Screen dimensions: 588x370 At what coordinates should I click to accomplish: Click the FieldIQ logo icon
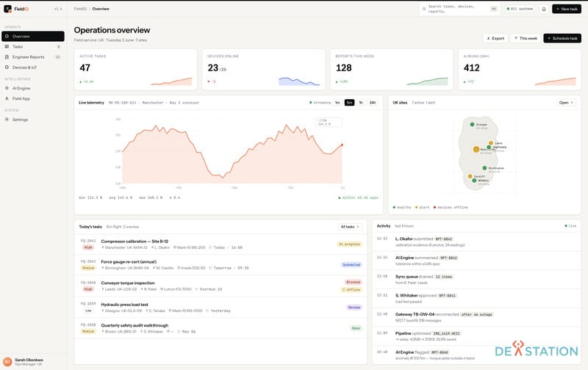7,9
